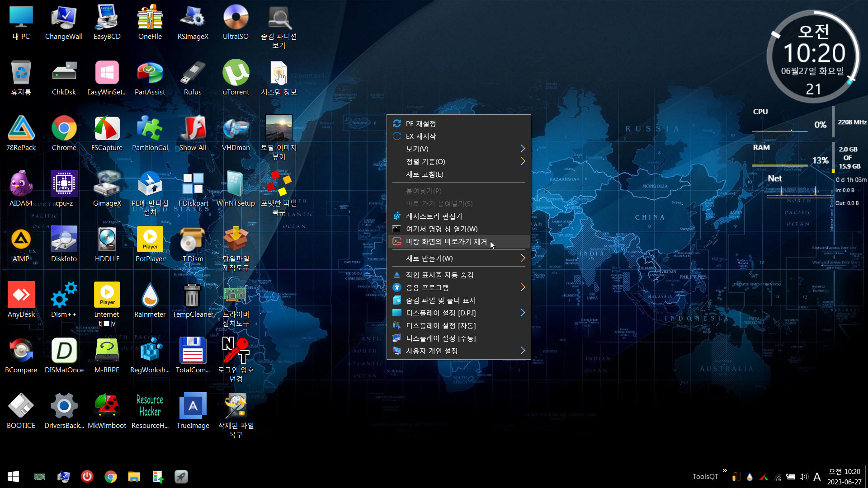
Task: Click the AIMP desktop icon
Action: (21, 244)
